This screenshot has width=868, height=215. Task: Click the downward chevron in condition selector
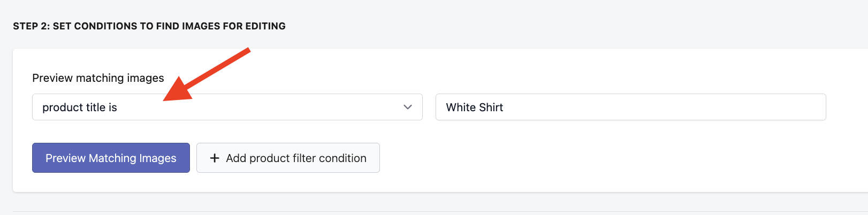click(408, 107)
